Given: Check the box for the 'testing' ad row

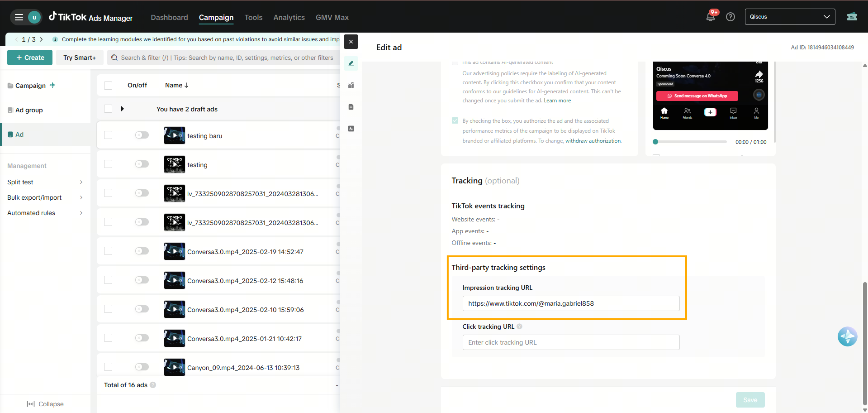Looking at the screenshot, I should [108, 164].
